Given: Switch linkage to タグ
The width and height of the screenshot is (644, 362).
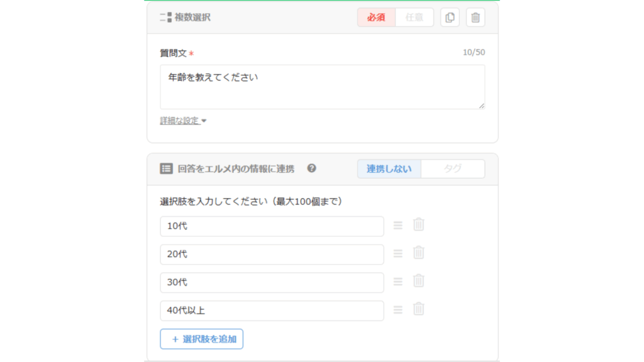Looking at the screenshot, I should [453, 169].
